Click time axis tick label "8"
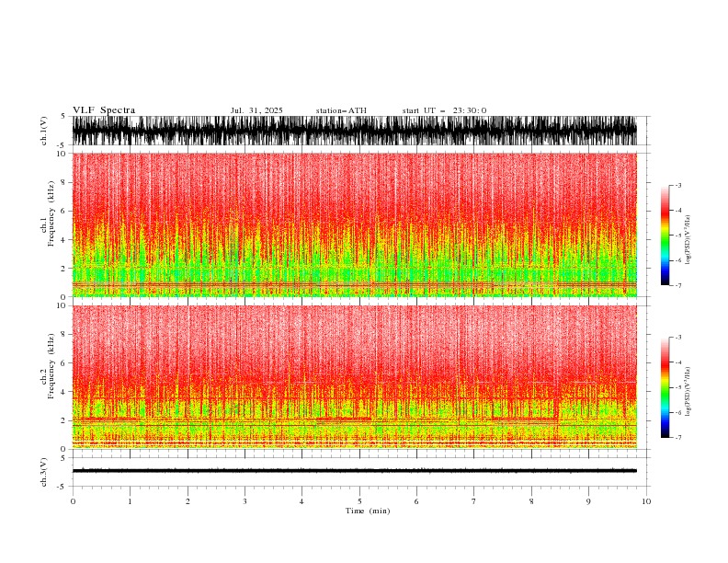 (x=531, y=501)
